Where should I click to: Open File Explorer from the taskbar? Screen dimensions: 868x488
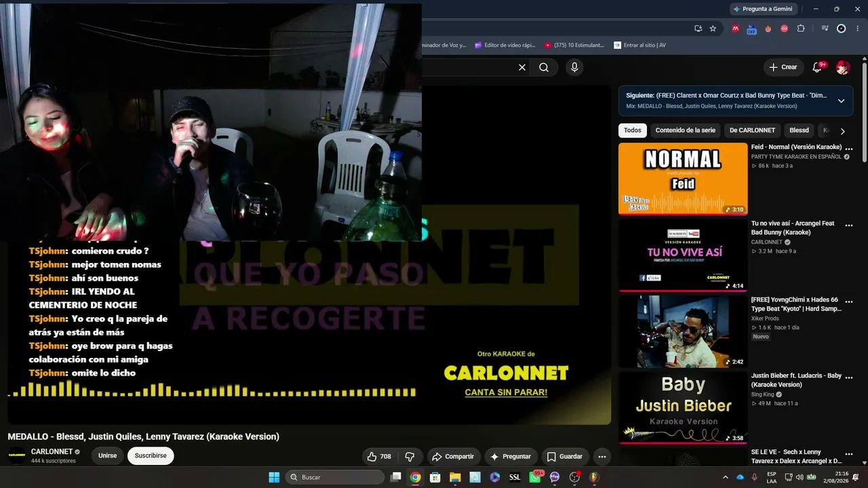click(x=455, y=477)
